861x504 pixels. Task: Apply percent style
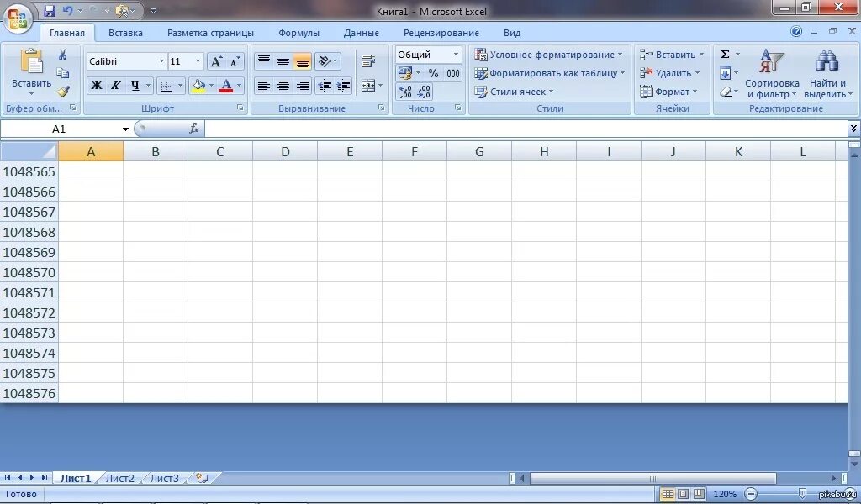[433, 73]
